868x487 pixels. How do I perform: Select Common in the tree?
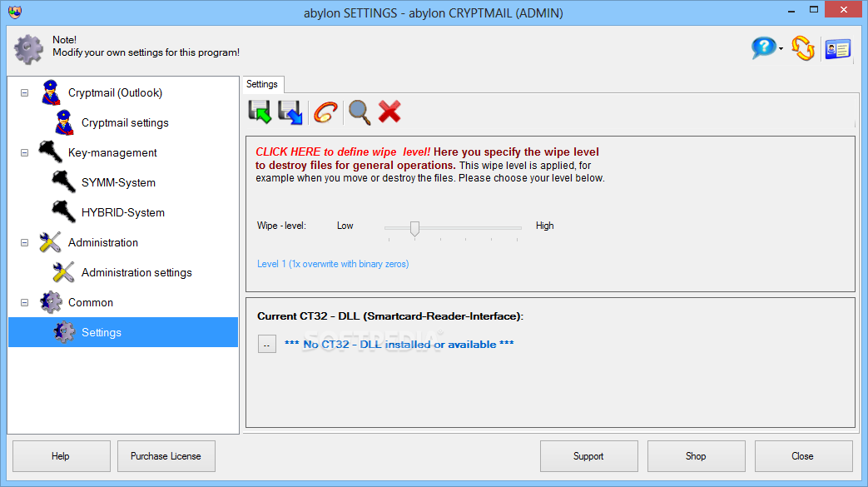click(91, 302)
